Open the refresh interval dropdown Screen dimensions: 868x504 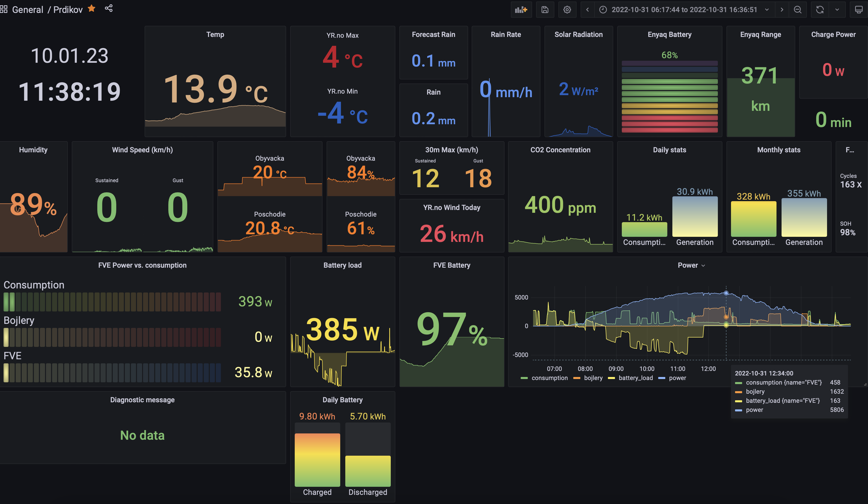tap(837, 10)
